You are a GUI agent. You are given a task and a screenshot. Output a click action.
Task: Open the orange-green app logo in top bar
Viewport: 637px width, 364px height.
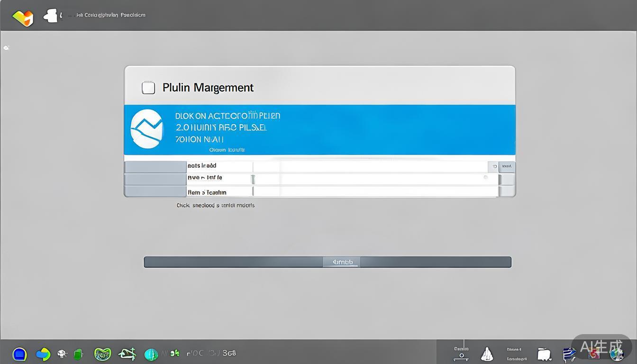click(x=23, y=18)
